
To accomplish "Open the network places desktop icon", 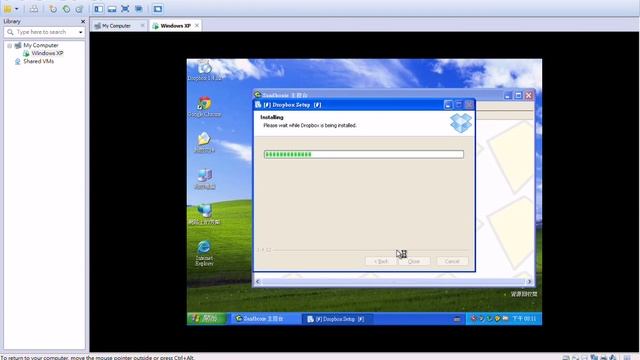I will click(x=204, y=214).
